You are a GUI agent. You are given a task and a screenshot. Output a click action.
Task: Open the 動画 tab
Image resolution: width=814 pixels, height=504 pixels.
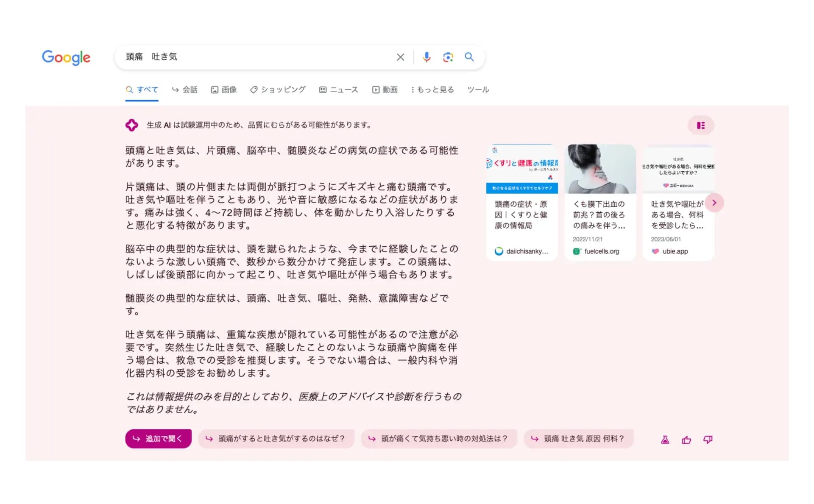click(385, 89)
